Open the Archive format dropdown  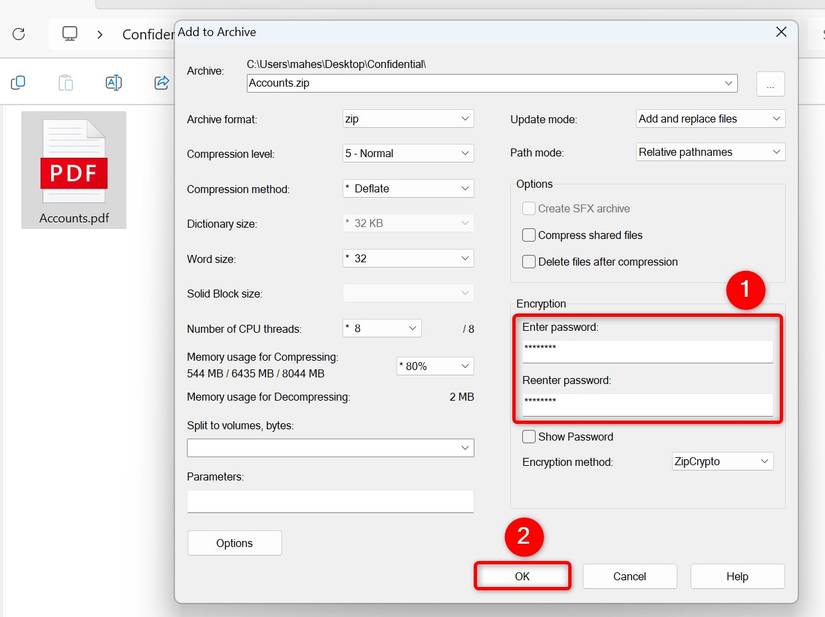[408, 119]
